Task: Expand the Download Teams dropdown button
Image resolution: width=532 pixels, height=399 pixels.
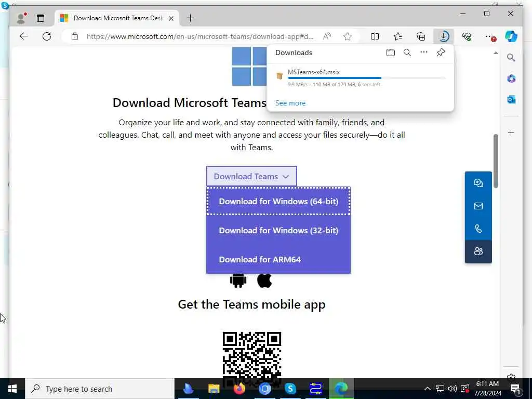Action: pyautogui.click(x=251, y=177)
